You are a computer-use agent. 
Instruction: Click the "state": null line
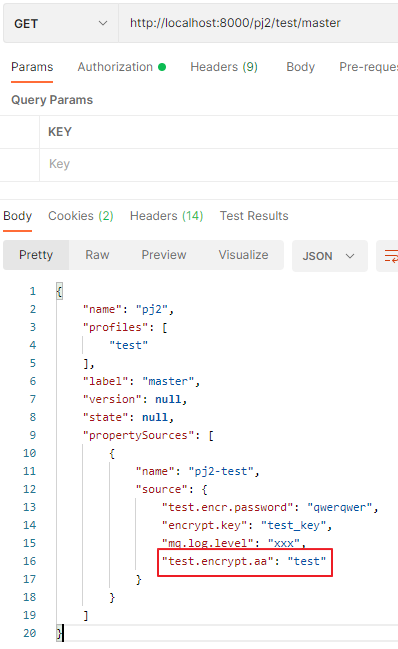tap(128, 417)
